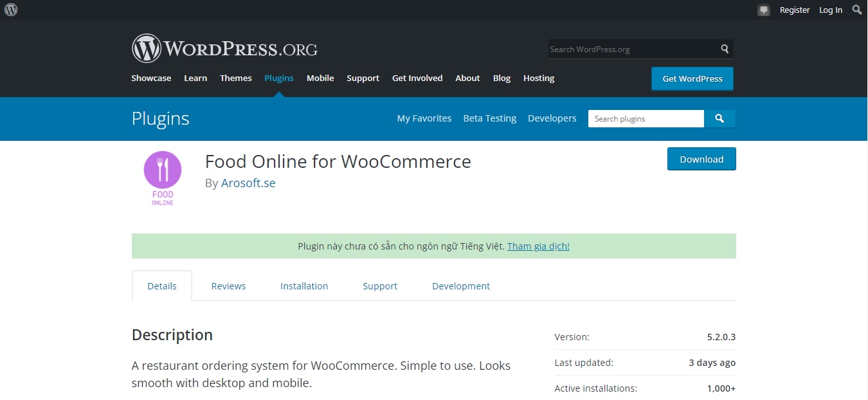The height and width of the screenshot is (400, 868).
Task: Switch to the Reviews tab
Action: 228,286
